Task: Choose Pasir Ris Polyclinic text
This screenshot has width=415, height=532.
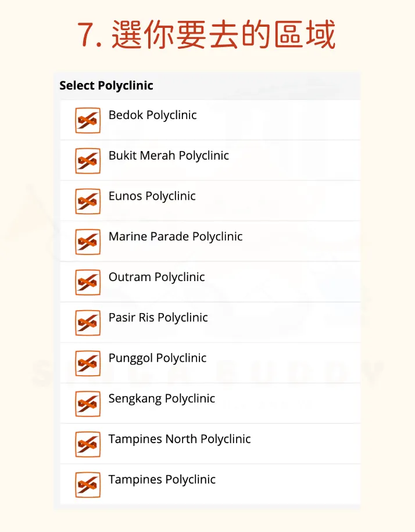Action: [x=158, y=318]
